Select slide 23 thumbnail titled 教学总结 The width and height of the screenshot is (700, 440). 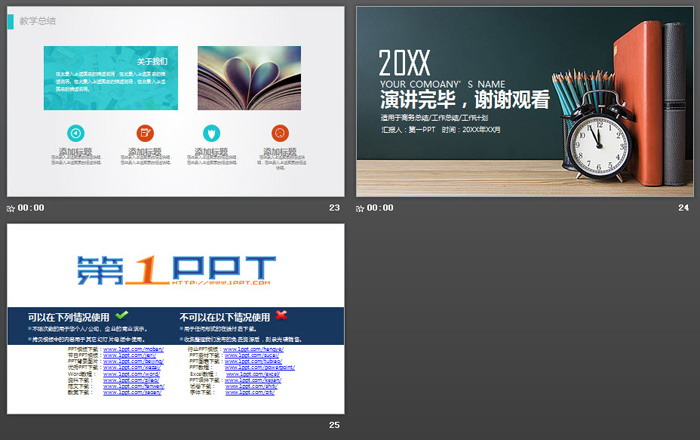pos(175,101)
